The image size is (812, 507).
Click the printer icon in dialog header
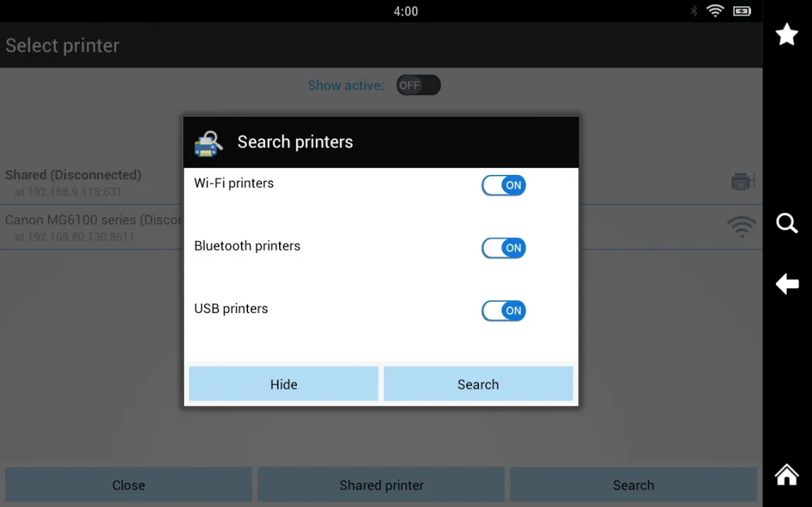click(x=208, y=143)
